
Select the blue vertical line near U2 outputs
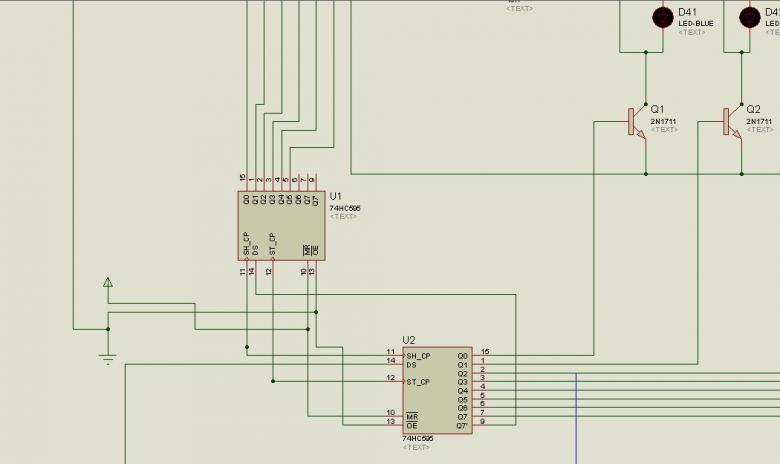[x=576, y=418]
